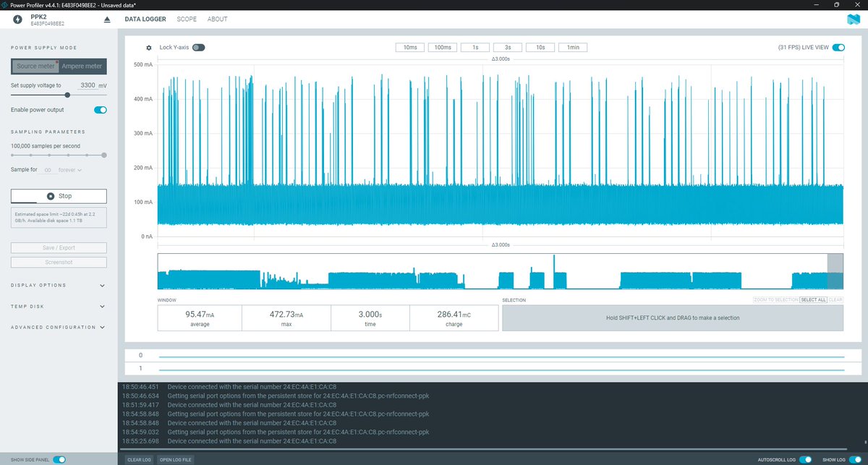Clear the log
Image resolution: width=868 pixels, height=465 pixels.
[x=139, y=459]
